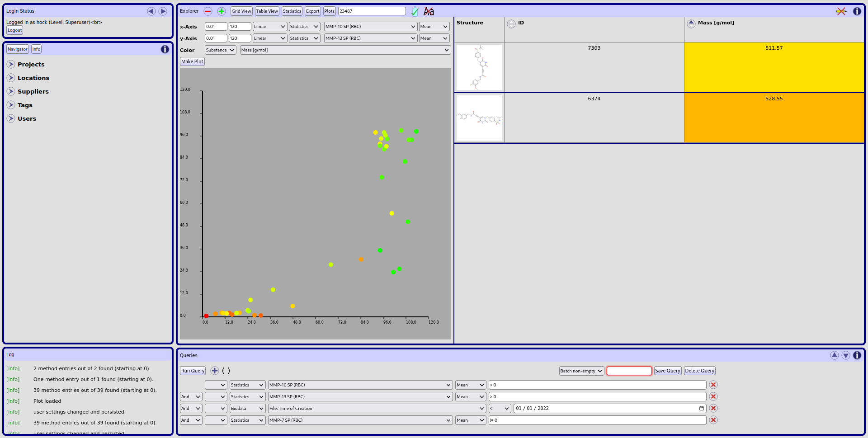
Task: Click the Queries panel up arrow
Action: coord(835,355)
